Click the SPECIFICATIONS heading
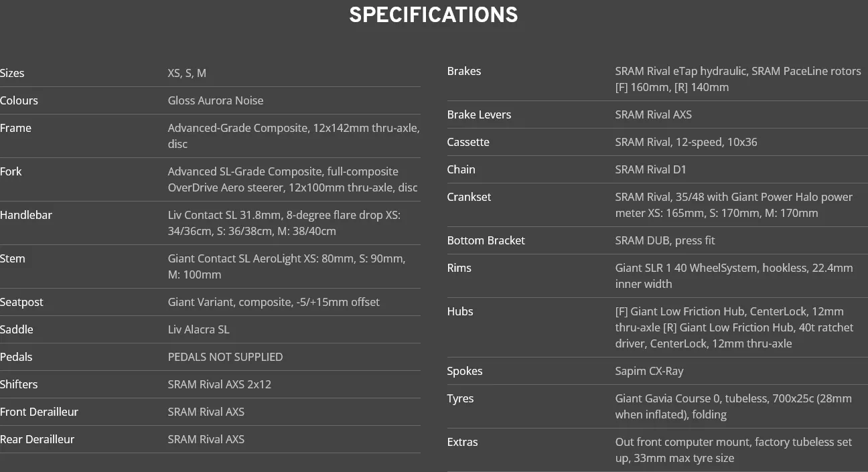Image resolution: width=868 pixels, height=472 pixels. pyautogui.click(x=433, y=15)
